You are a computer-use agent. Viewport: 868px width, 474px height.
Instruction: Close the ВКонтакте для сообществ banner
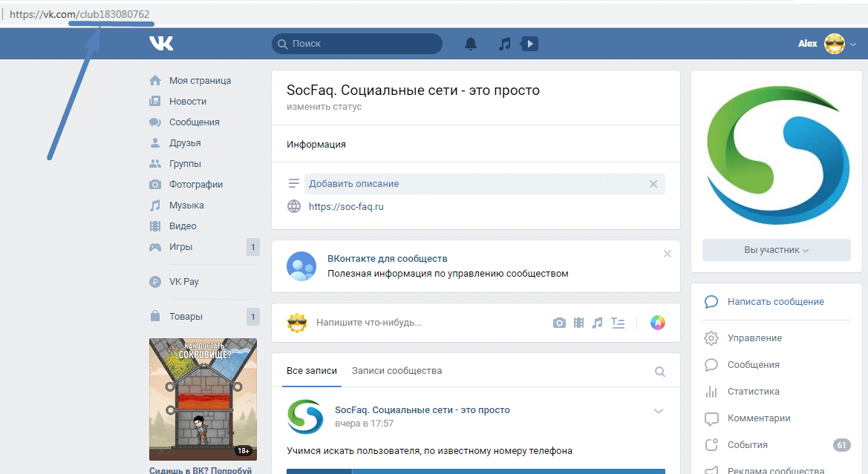tap(667, 253)
